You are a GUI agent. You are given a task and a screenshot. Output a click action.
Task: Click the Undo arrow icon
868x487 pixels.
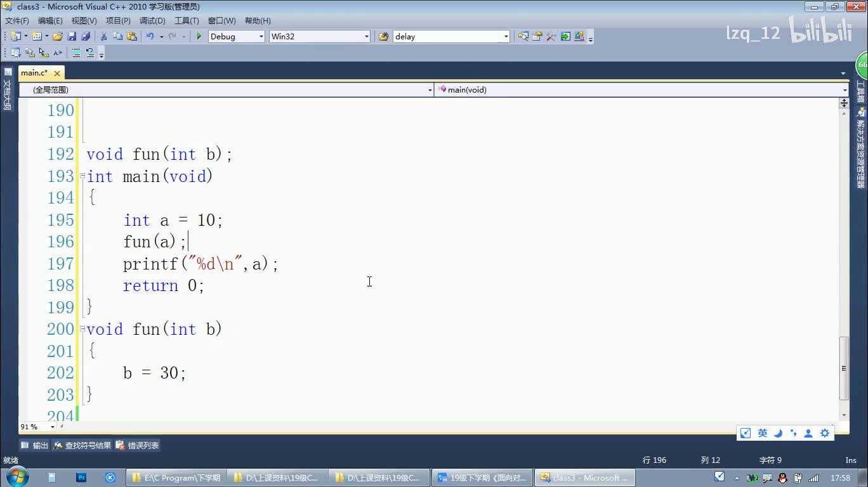pyautogui.click(x=150, y=37)
